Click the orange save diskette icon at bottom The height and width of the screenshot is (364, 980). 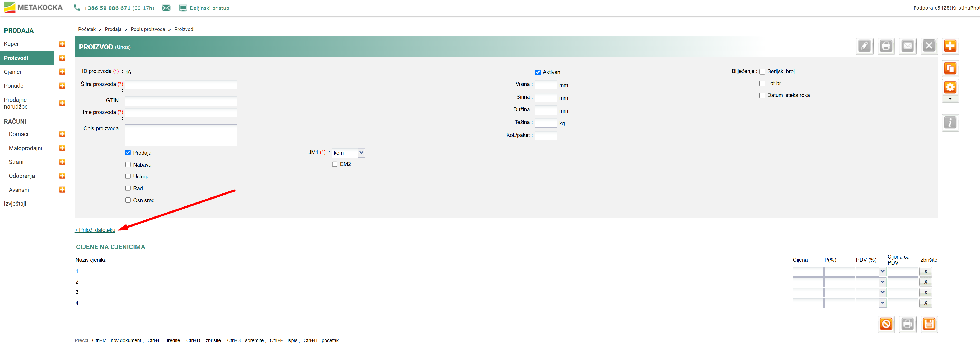929,324
